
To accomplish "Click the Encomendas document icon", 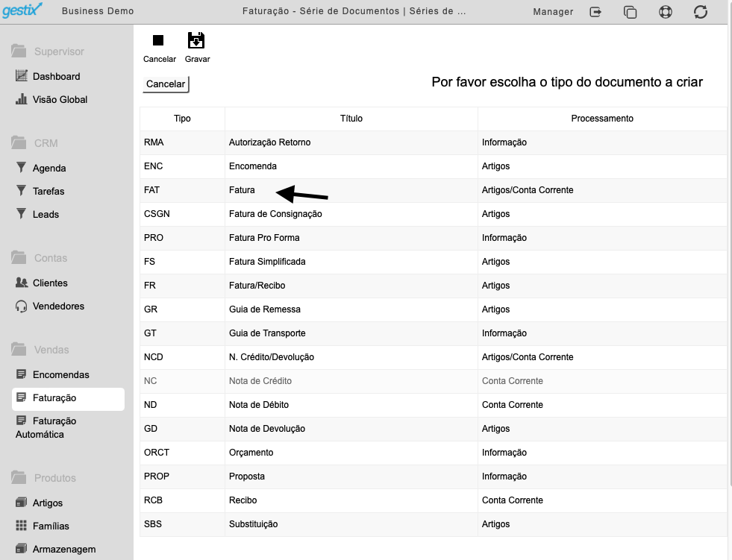I will click(21, 374).
